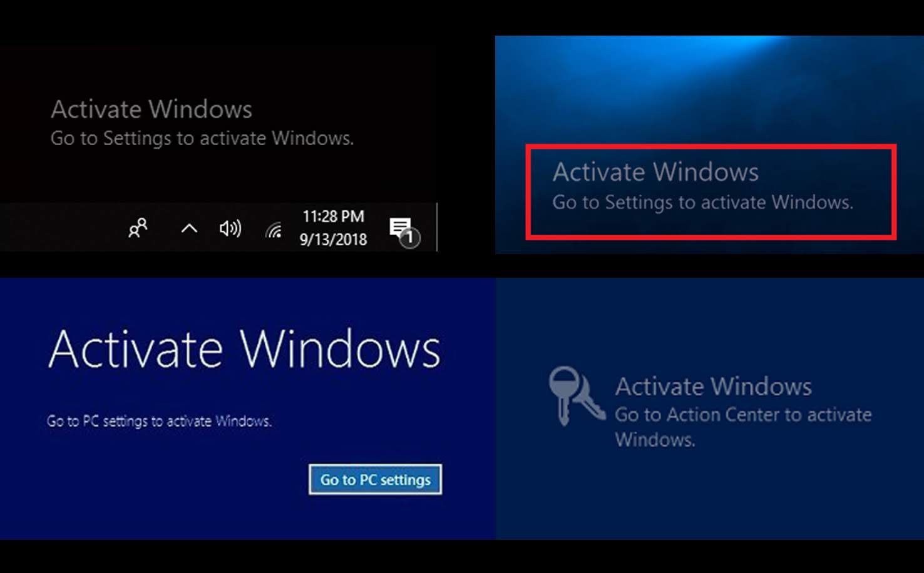Click the speaker volume icon in the taskbar

229,228
